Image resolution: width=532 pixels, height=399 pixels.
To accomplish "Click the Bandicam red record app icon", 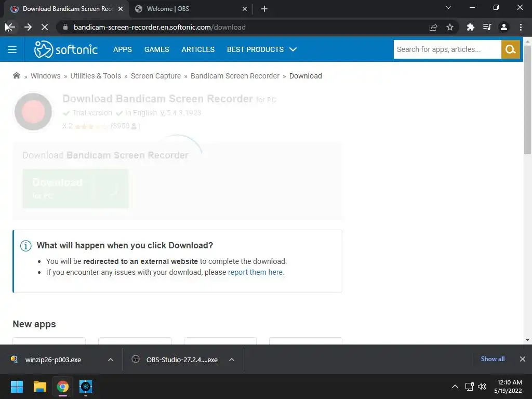I will click(33, 112).
